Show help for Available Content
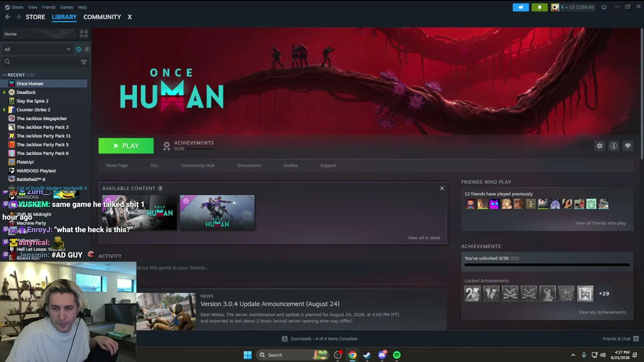Image resolution: width=644 pixels, height=362 pixels. (160, 189)
